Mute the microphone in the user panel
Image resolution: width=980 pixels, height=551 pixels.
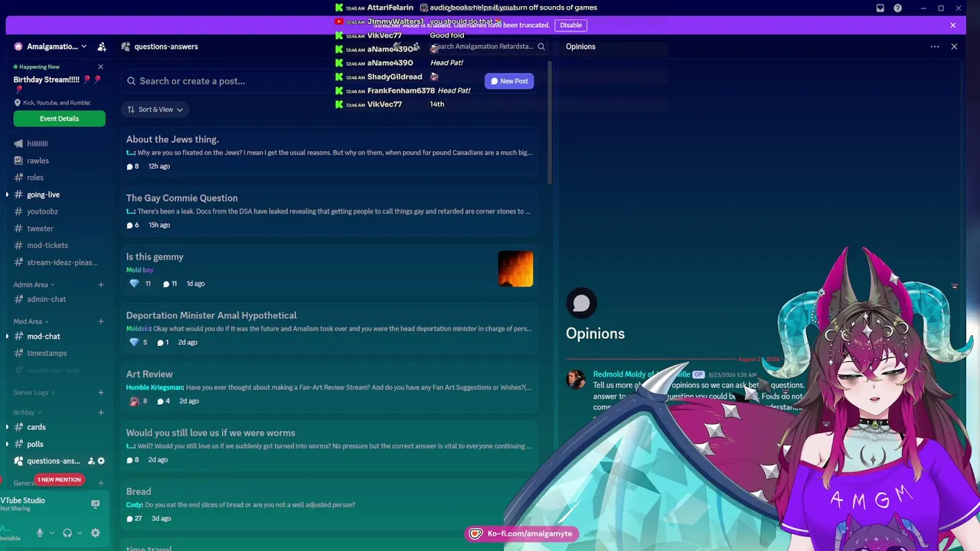click(x=40, y=533)
